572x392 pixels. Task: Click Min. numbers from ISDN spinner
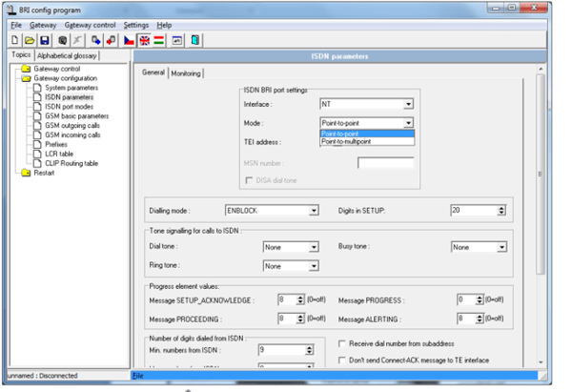coord(309,350)
